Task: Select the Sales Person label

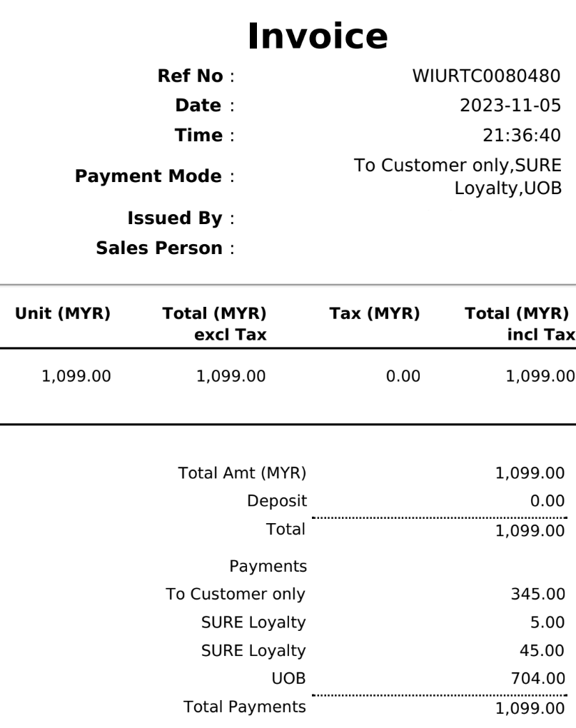Action: click(x=161, y=248)
